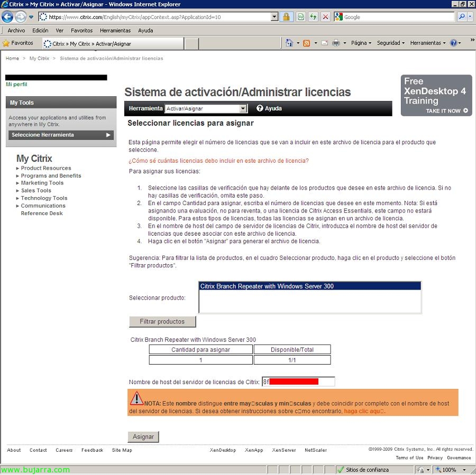Open the Feedback footer link
This screenshot has width=476, height=475.
[92, 450]
